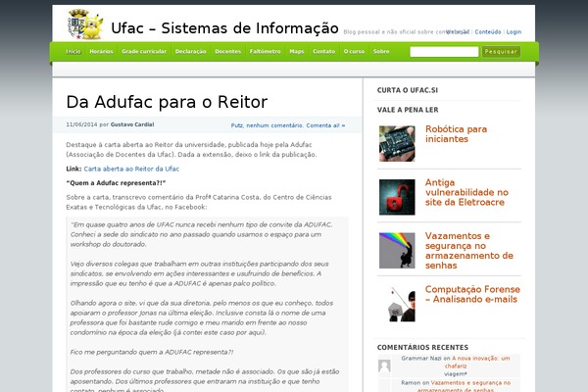The width and height of the screenshot is (588, 392).
Task: Open the Contato menu item
Action: point(324,51)
